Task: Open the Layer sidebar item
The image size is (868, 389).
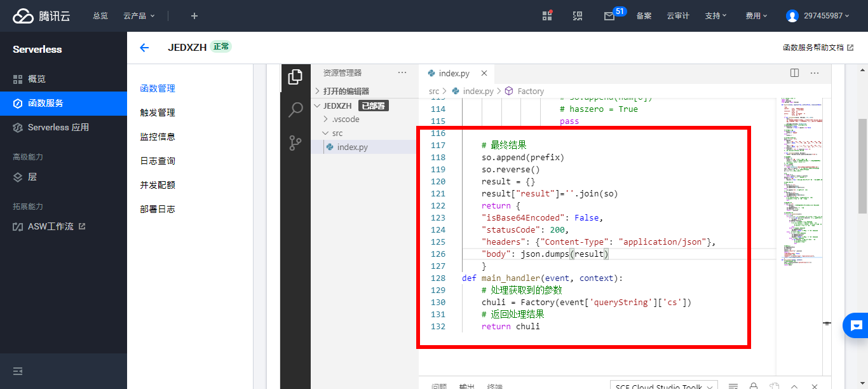Action: (x=64, y=177)
